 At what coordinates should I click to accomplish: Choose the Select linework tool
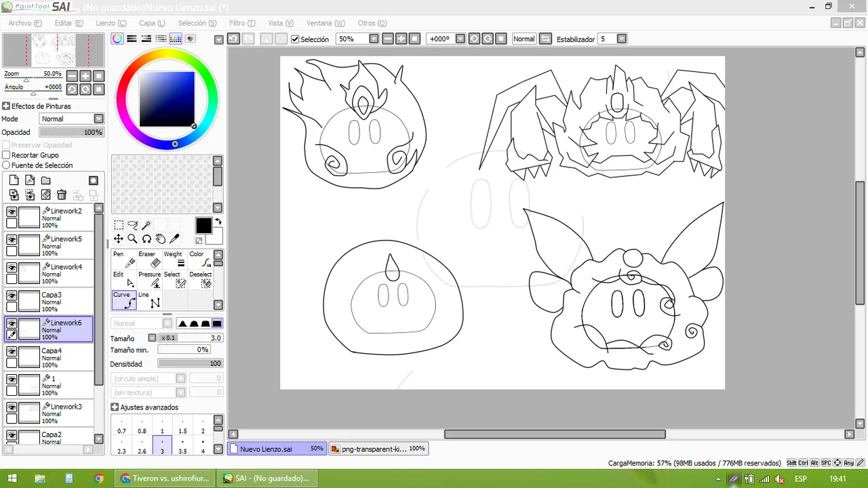175,279
